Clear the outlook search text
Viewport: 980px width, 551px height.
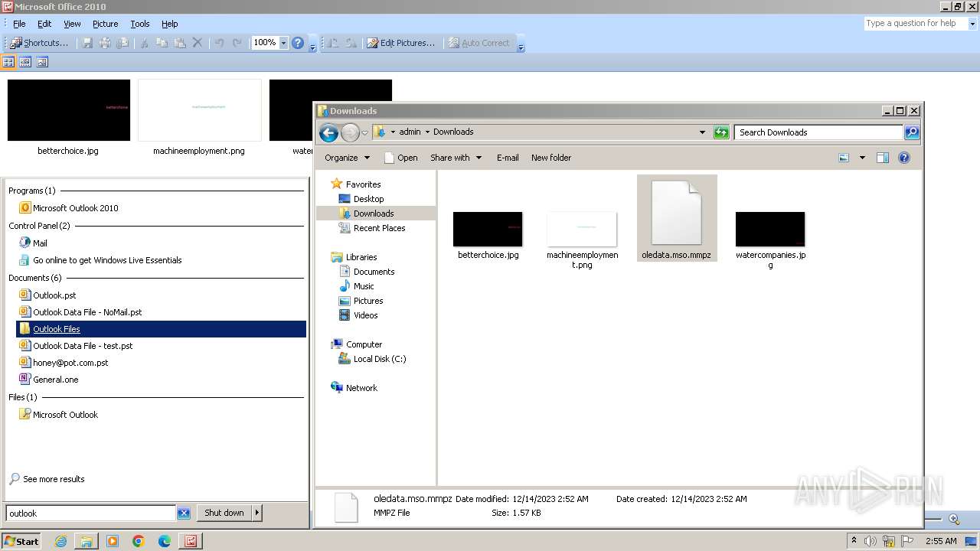[184, 514]
